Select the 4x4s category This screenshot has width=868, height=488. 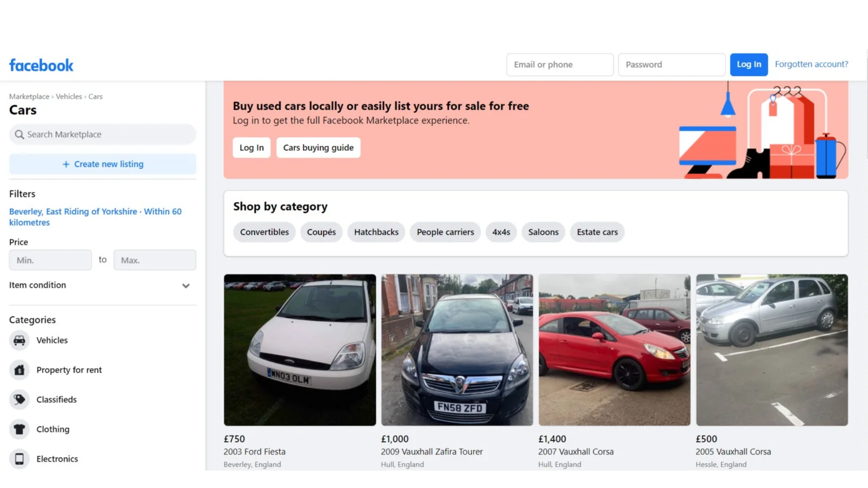(501, 232)
